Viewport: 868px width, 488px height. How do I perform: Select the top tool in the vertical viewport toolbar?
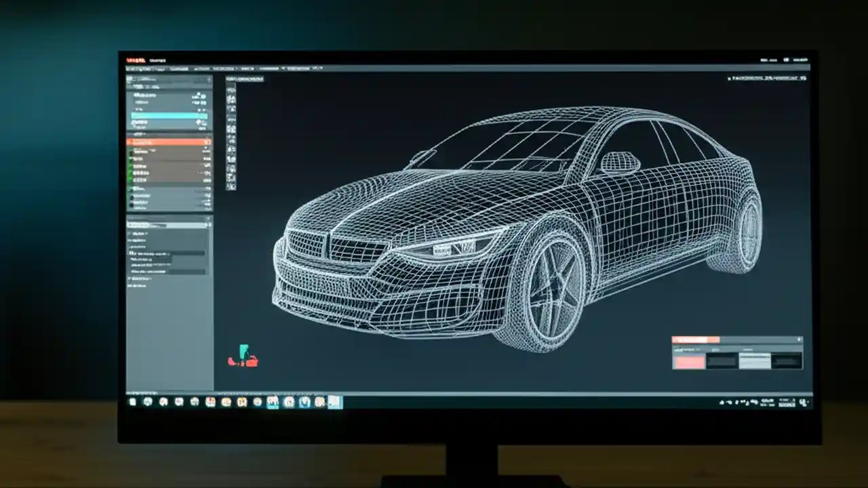[x=231, y=91]
